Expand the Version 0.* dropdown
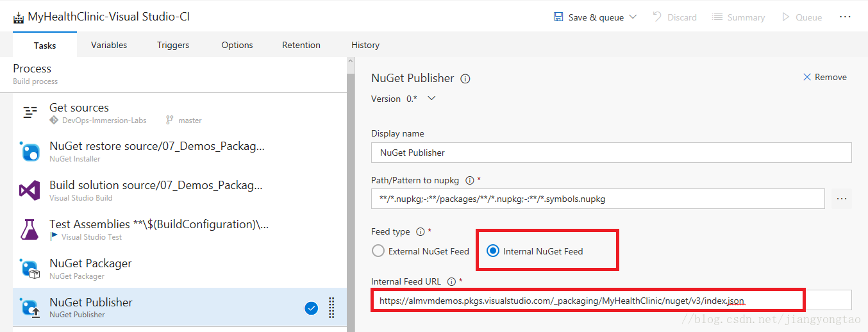The width and height of the screenshot is (868, 332). pos(431,98)
